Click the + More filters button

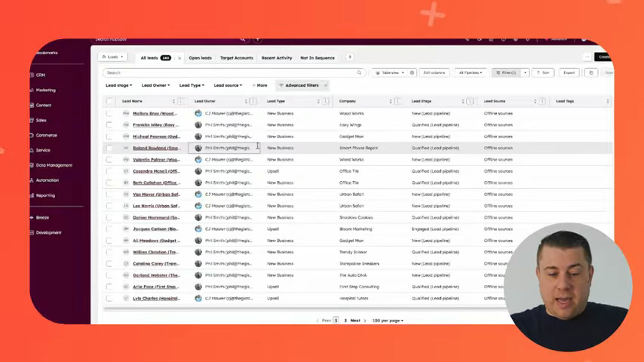[259, 85]
